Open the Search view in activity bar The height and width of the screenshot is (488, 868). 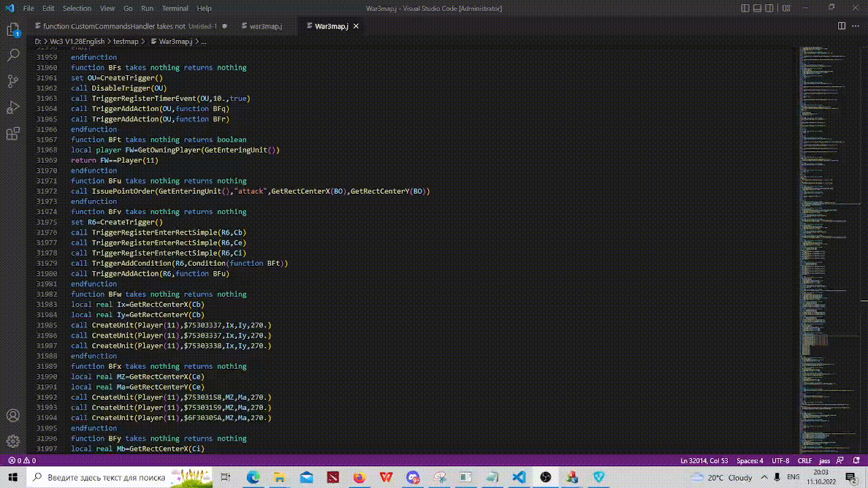pyautogui.click(x=13, y=56)
